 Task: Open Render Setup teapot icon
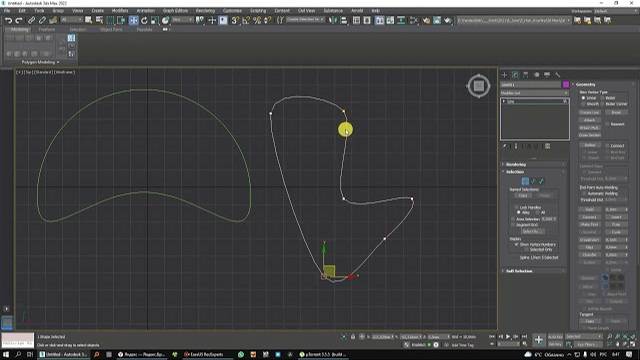point(426,20)
